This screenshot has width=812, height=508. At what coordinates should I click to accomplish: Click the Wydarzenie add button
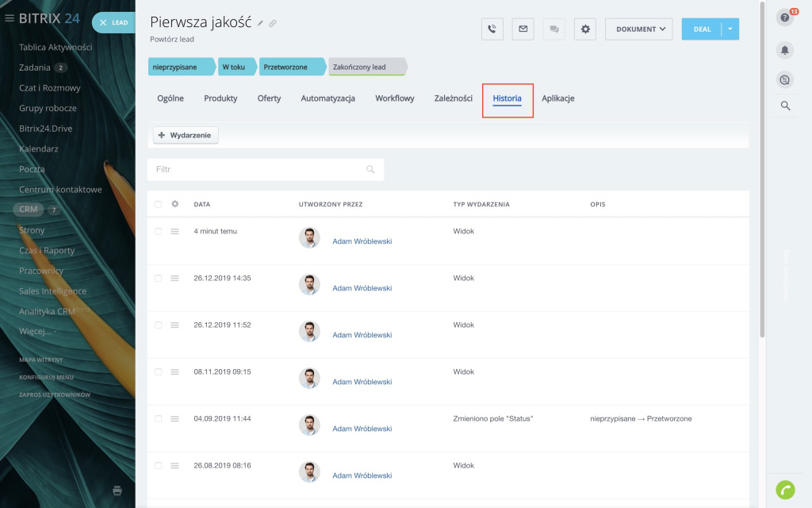pos(186,136)
